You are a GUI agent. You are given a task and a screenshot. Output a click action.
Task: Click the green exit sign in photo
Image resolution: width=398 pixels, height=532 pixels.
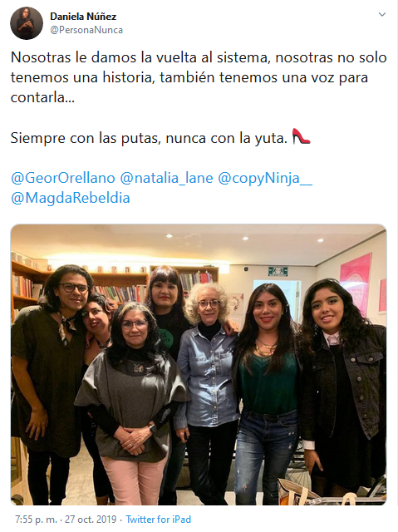(x=278, y=271)
